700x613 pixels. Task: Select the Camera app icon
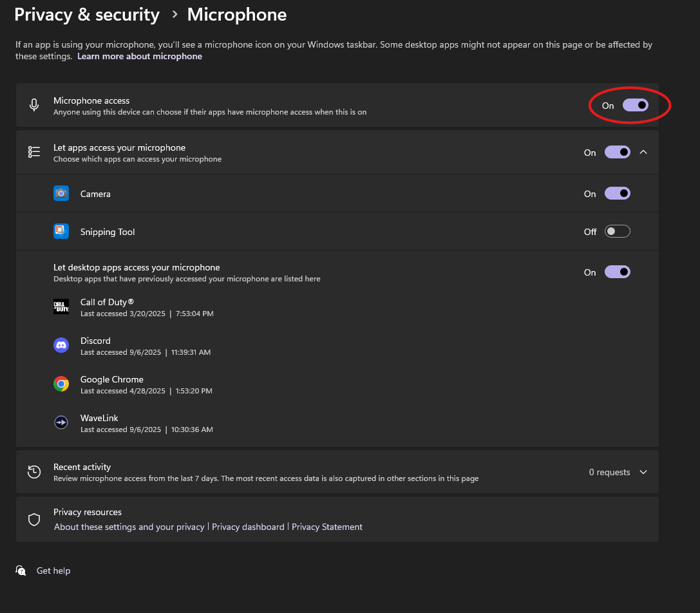pyautogui.click(x=61, y=193)
